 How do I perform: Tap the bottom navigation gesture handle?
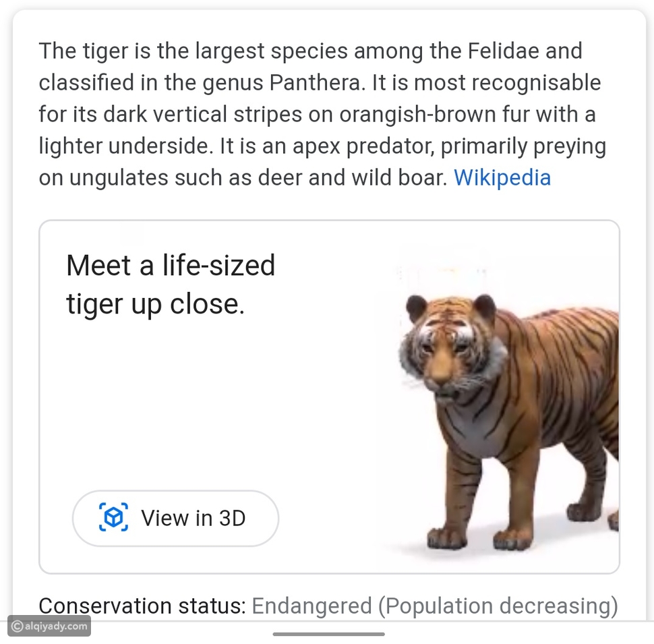click(328, 634)
